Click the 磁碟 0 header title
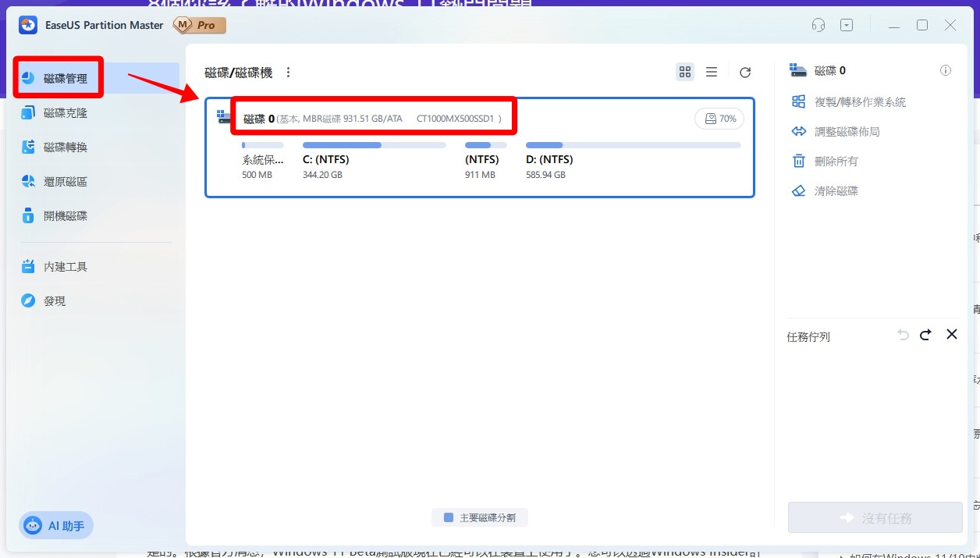980x558 pixels. tap(259, 119)
